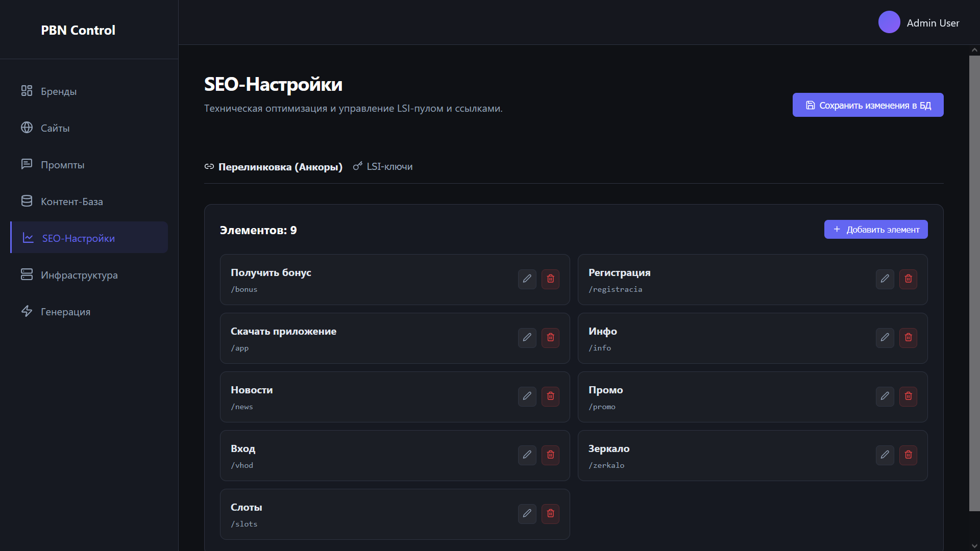Navigate to Инфраструктура
This screenshot has height=551, width=980.
pos(79,275)
